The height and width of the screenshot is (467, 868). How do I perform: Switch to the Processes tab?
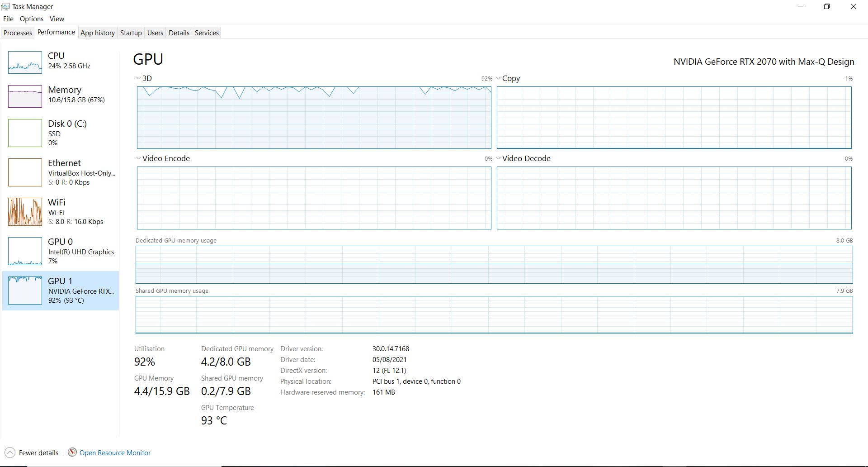click(x=18, y=33)
